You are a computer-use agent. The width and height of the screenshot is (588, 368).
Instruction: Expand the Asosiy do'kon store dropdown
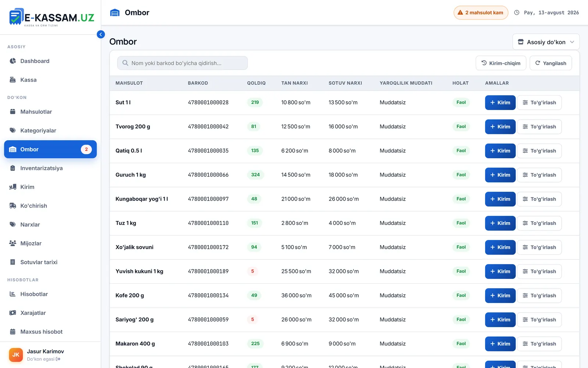click(x=546, y=42)
